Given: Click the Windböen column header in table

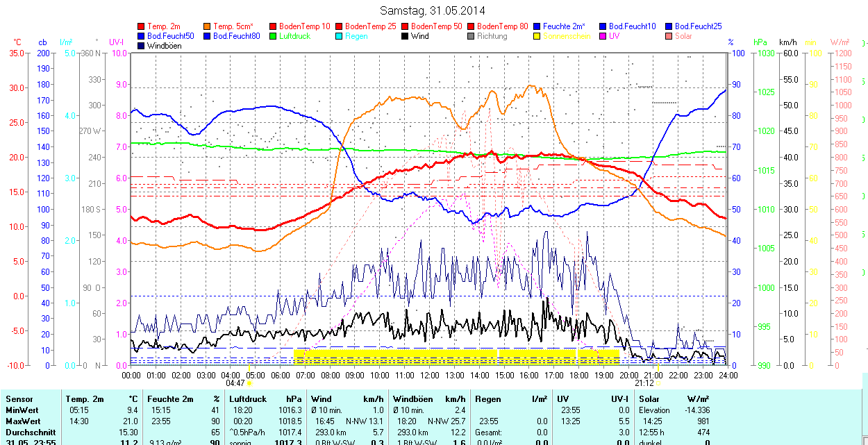Looking at the screenshot, I should (412, 399).
